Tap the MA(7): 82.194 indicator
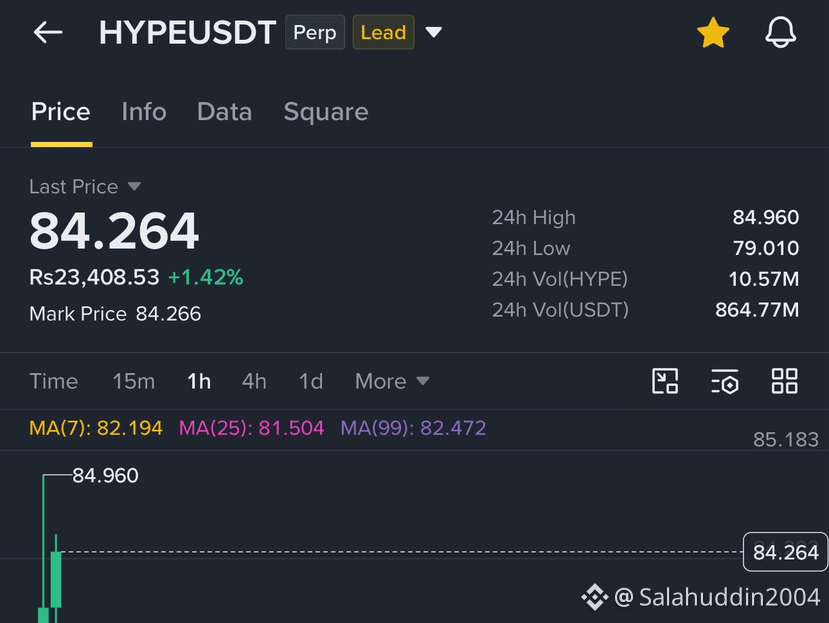The image size is (829, 623). (x=96, y=428)
